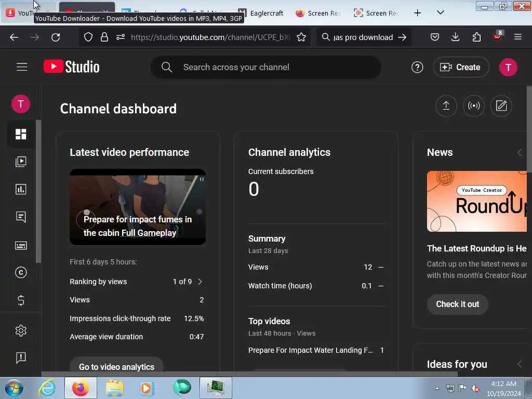Open the Extensions puzzle icon

(476, 37)
